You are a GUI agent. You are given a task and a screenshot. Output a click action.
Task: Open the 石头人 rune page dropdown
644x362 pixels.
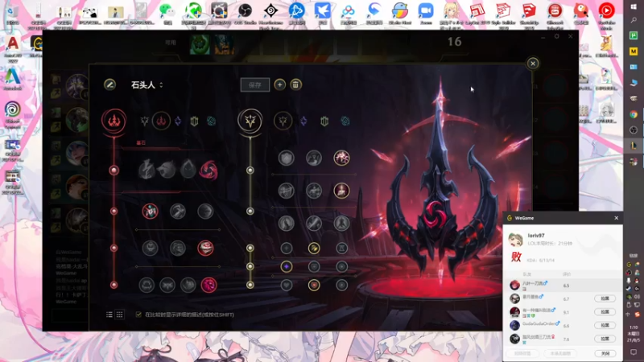(147, 85)
